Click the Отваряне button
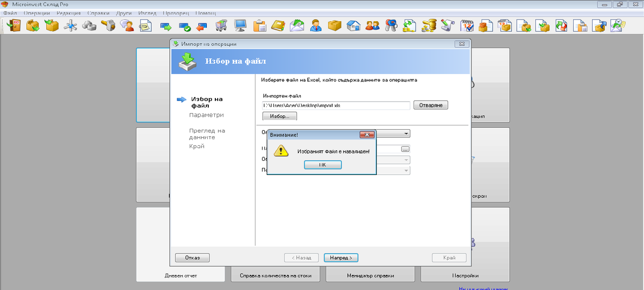 pos(431,105)
